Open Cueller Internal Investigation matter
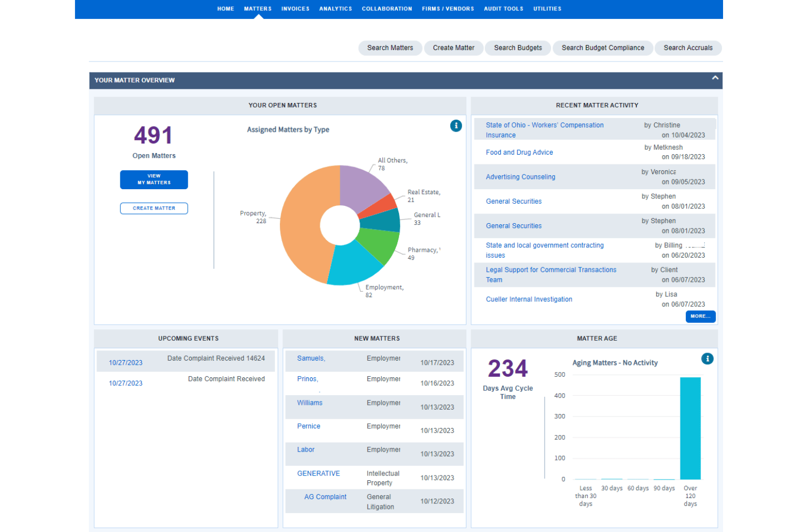The height and width of the screenshot is (532, 798). pos(529,300)
